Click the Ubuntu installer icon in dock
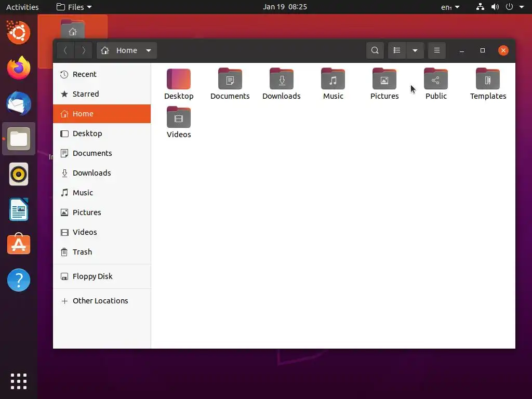The width and height of the screenshot is (532, 399). (x=19, y=33)
